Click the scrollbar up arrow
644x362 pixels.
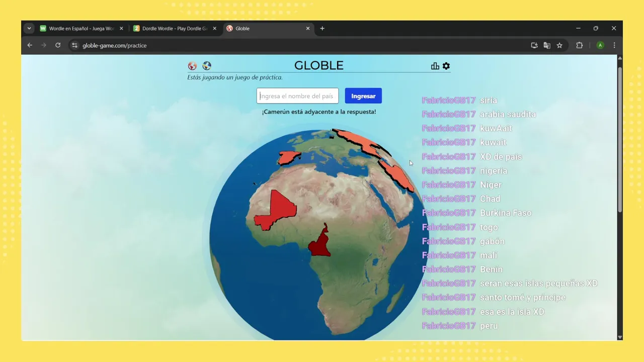coord(620,58)
